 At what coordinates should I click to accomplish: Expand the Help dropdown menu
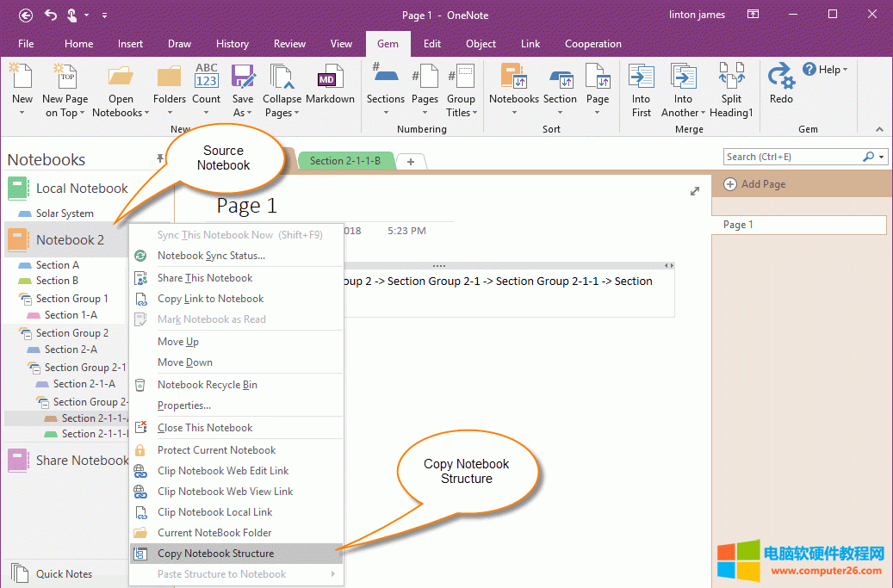[x=826, y=70]
